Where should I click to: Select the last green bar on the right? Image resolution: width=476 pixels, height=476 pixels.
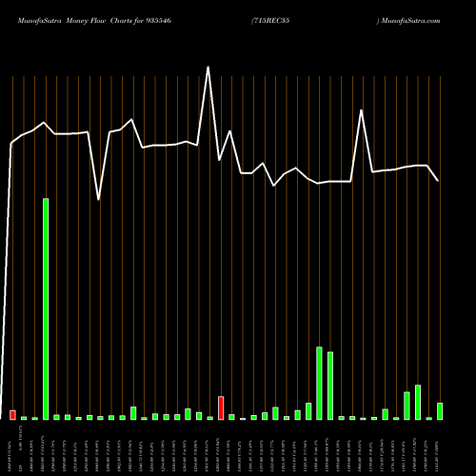[x=440, y=411]
